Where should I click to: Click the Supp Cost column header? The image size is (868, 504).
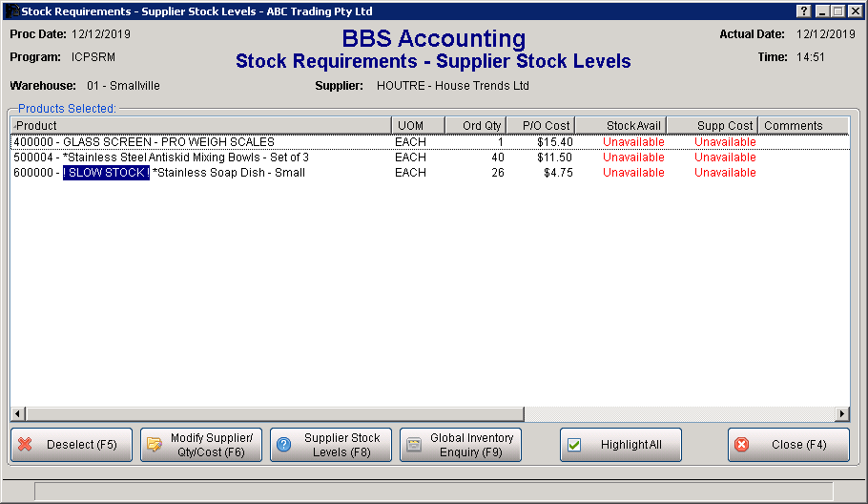tap(712, 125)
